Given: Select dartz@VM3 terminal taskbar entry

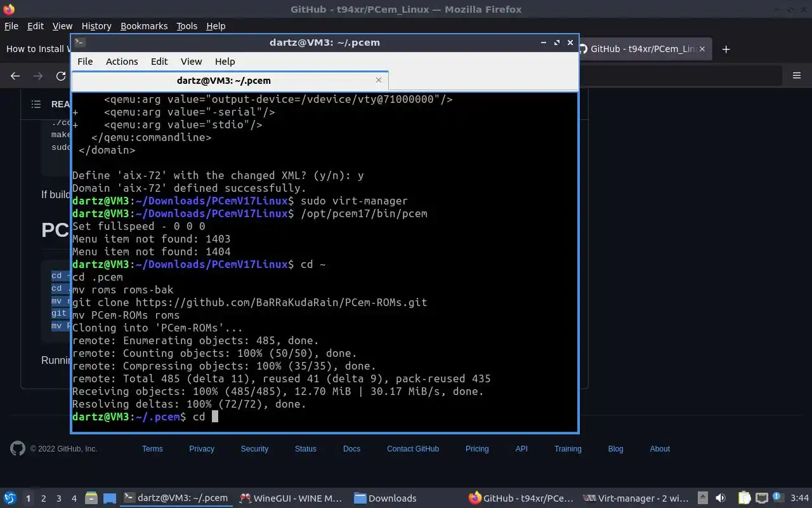Looking at the screenshot, I should pos(176,498).
